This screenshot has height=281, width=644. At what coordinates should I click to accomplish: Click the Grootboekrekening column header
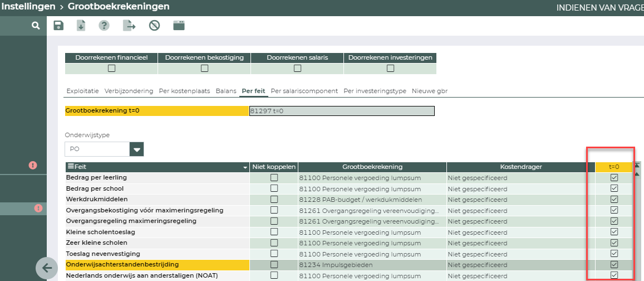(x=372, y=167)
